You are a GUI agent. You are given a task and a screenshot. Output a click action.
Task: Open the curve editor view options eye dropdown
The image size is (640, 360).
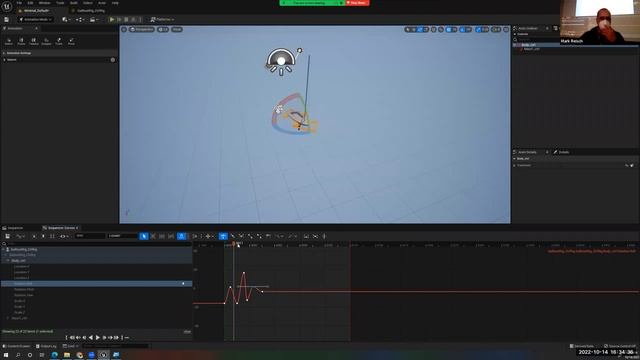pos(64,236)
